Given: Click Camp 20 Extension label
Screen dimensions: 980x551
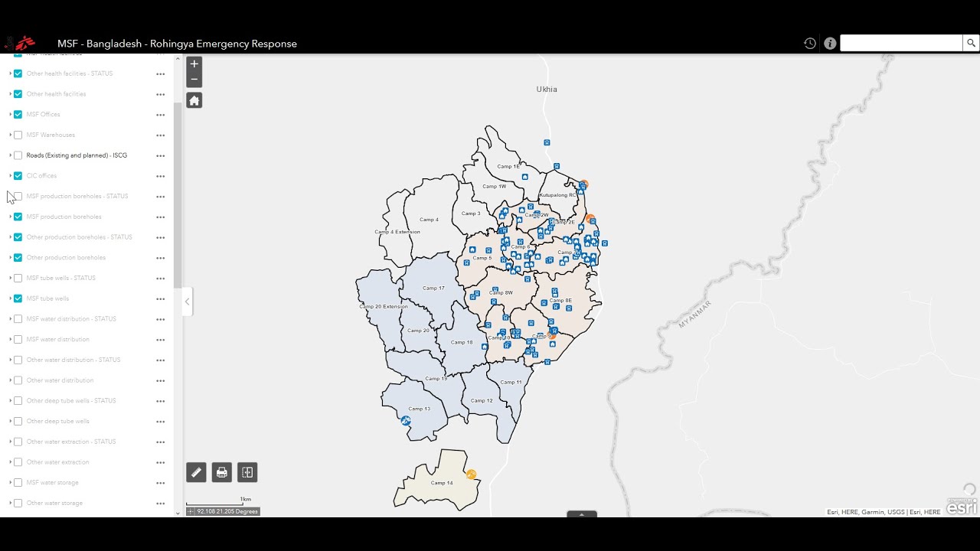Looking at the screenshot, I should [x=384, y=306].
